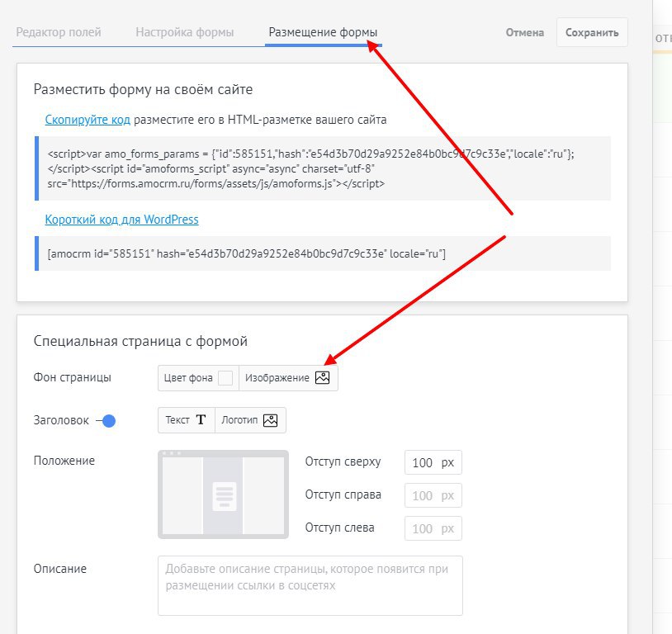
Task: Open the Цвет фона color swatch
Action: click(225, 378)
